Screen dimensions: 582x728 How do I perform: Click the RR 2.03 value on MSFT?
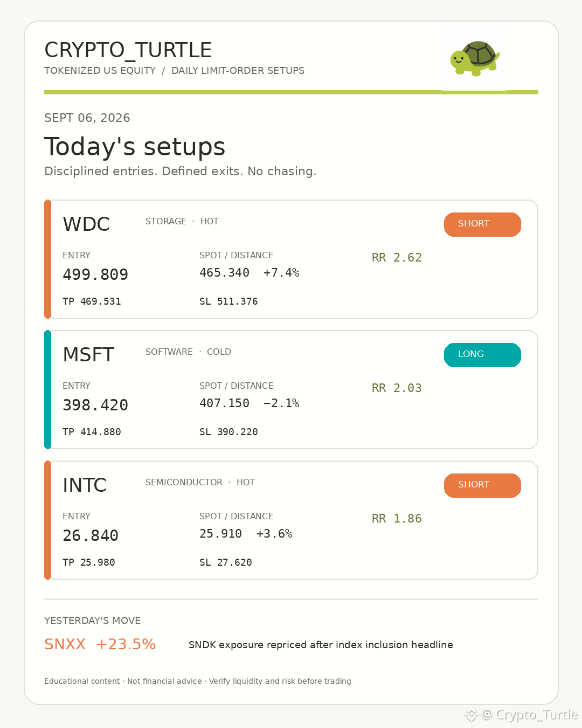(x=397, y=388)
